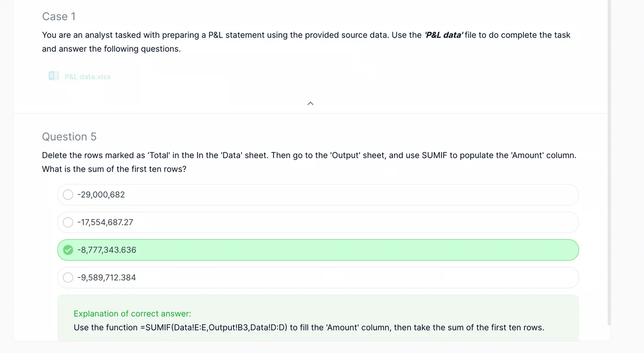Select the -17,554,687.27 radio button

pos(68,222)
